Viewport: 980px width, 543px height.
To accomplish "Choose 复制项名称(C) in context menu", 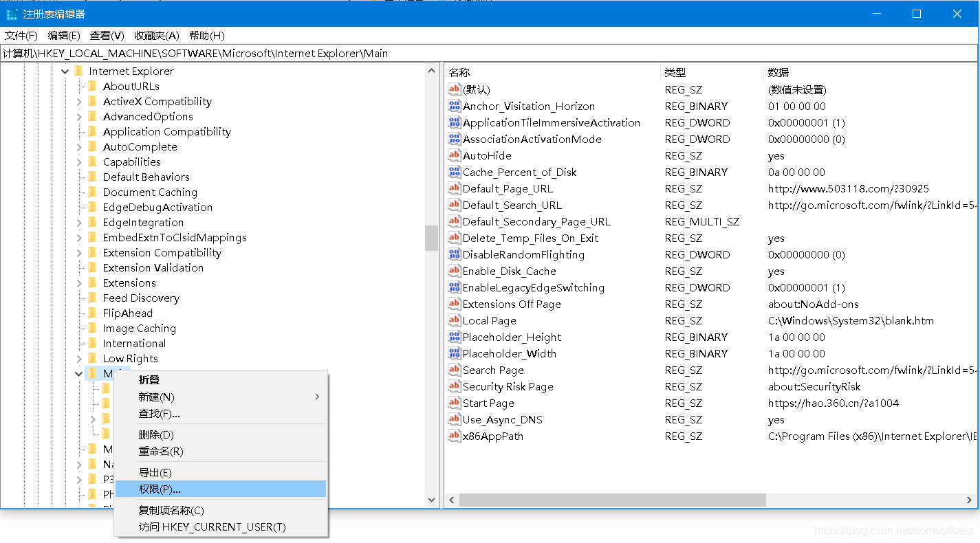I will tap(221, 510).
